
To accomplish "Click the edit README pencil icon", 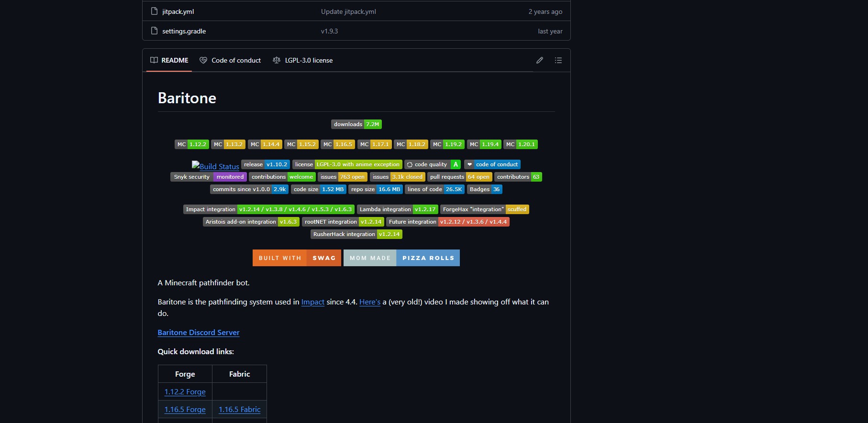I will tap(539, 60).
